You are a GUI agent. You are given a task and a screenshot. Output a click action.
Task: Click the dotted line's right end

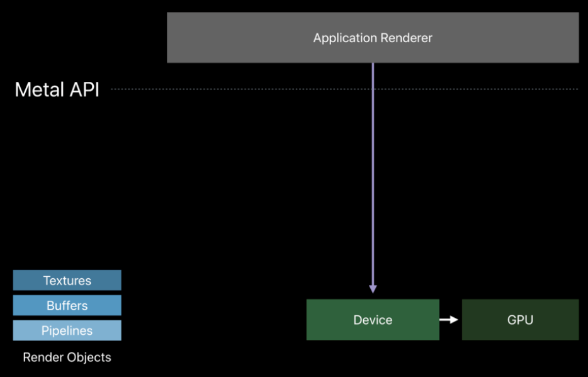coord(575,89)
